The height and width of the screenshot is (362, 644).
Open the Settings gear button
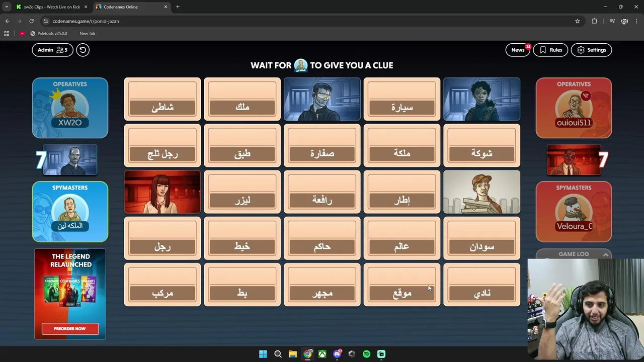point(592,50)
